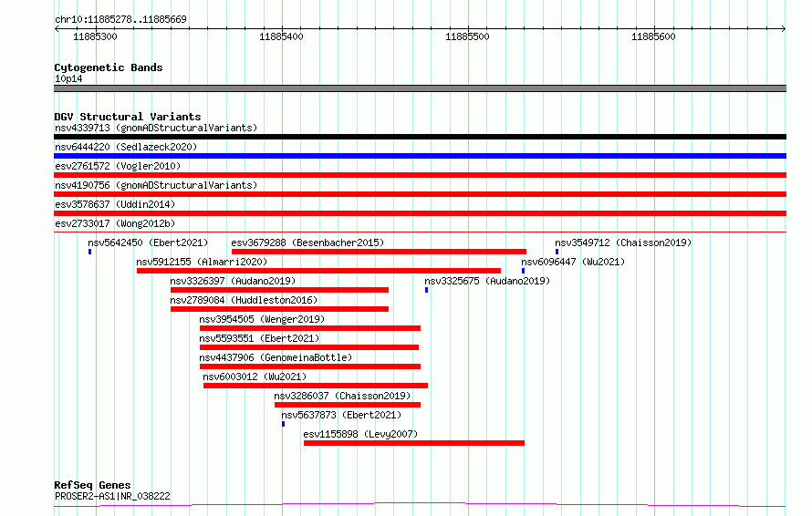Click the ruler's right arrow end
Viewport: 812px width, 516px height.
pyautogui.click(x=784, y=29)
